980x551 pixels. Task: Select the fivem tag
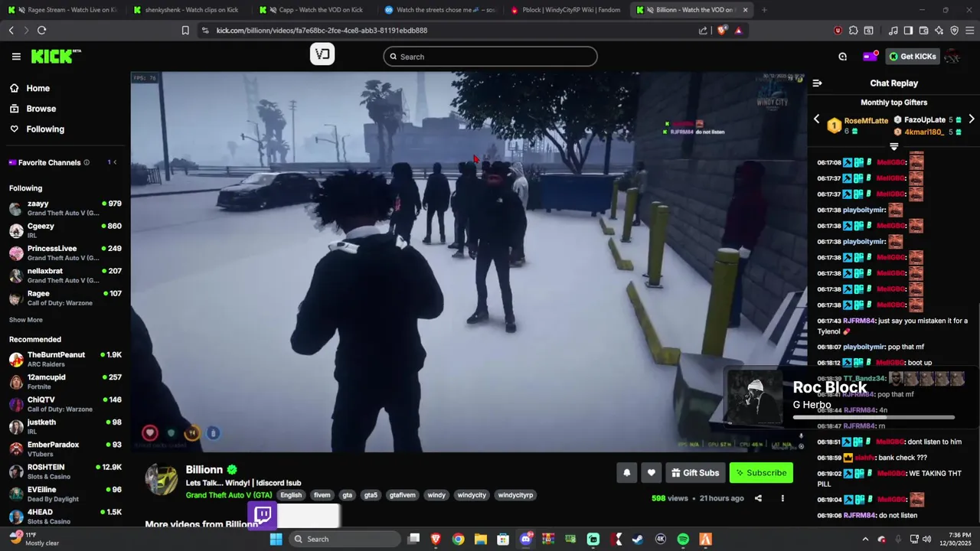click(x=322, y=495)
